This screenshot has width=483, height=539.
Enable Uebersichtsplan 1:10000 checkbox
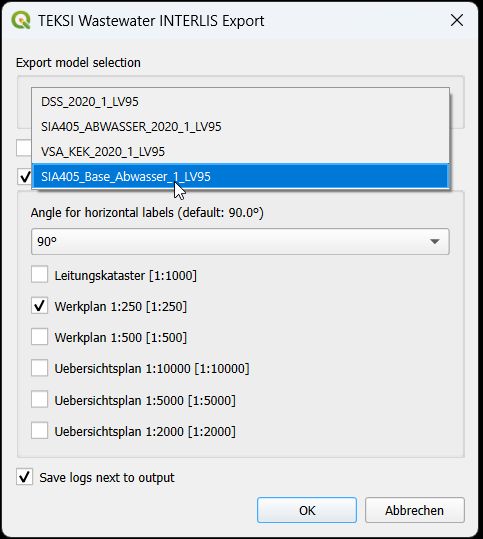pyautogui.click(x=40, y=368)
